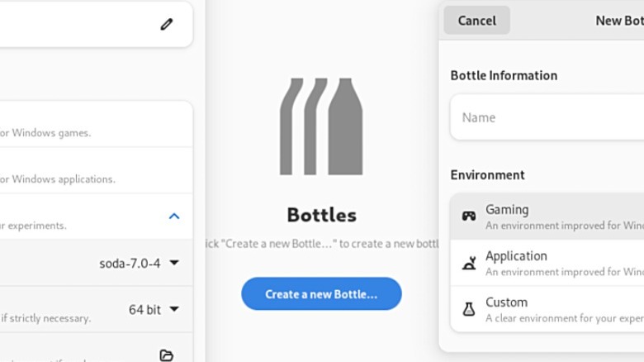Click the Bottles logo in center
The image size is (644, 362).
(x=321, y=126)
